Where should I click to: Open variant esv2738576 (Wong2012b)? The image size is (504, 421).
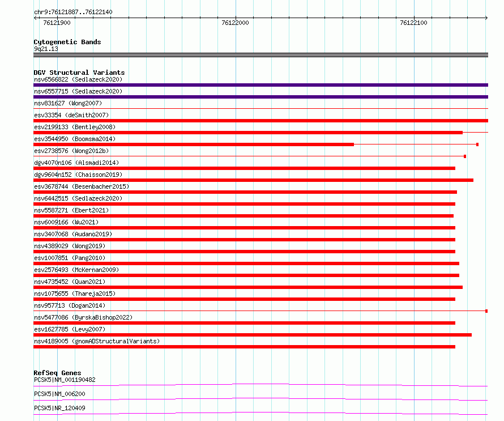(71, 151)
